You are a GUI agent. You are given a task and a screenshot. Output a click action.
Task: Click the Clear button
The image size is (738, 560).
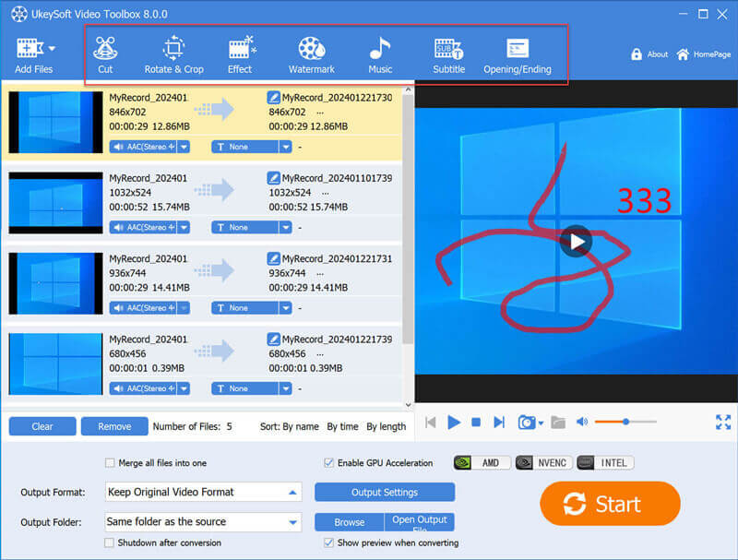(42, 426)
